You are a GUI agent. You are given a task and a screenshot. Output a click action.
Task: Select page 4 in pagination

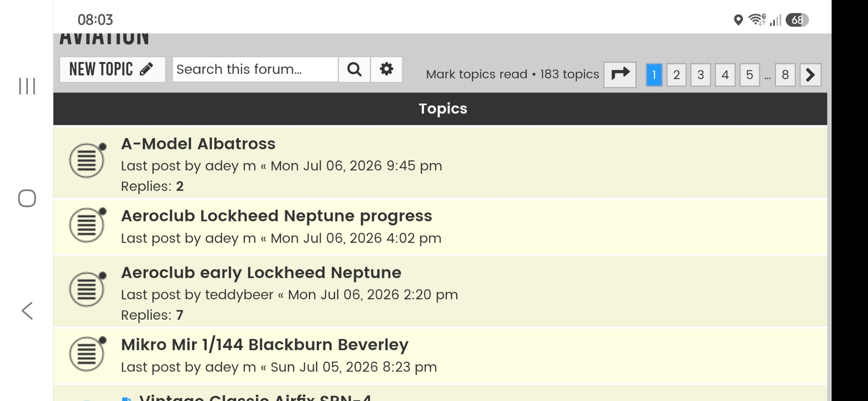tap(725, 75)
